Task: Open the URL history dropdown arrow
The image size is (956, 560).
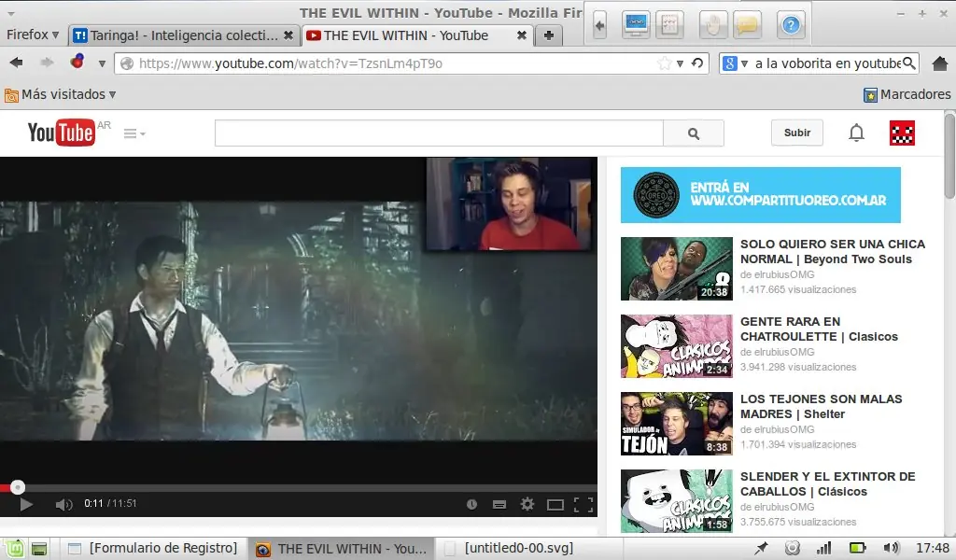Action: [680, 63]
